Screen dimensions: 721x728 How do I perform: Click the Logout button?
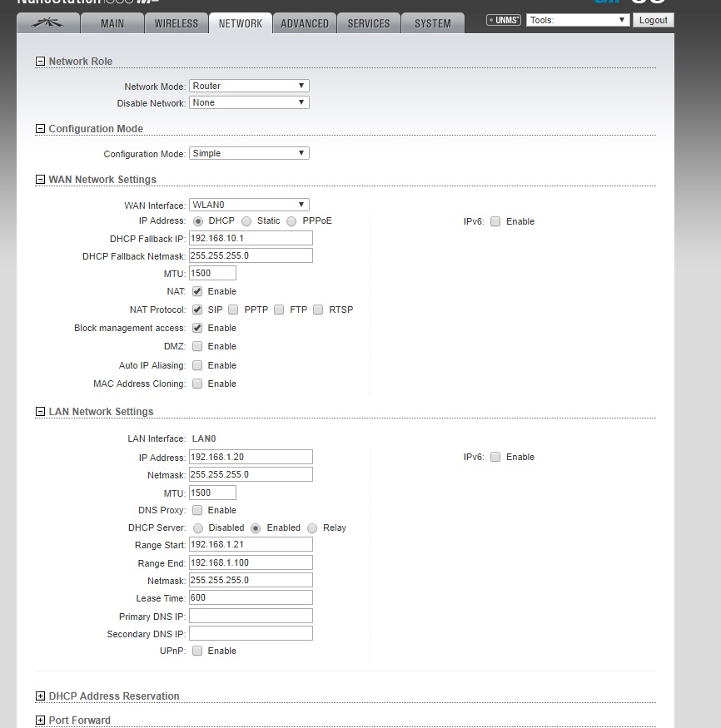[x=654, y=20]
